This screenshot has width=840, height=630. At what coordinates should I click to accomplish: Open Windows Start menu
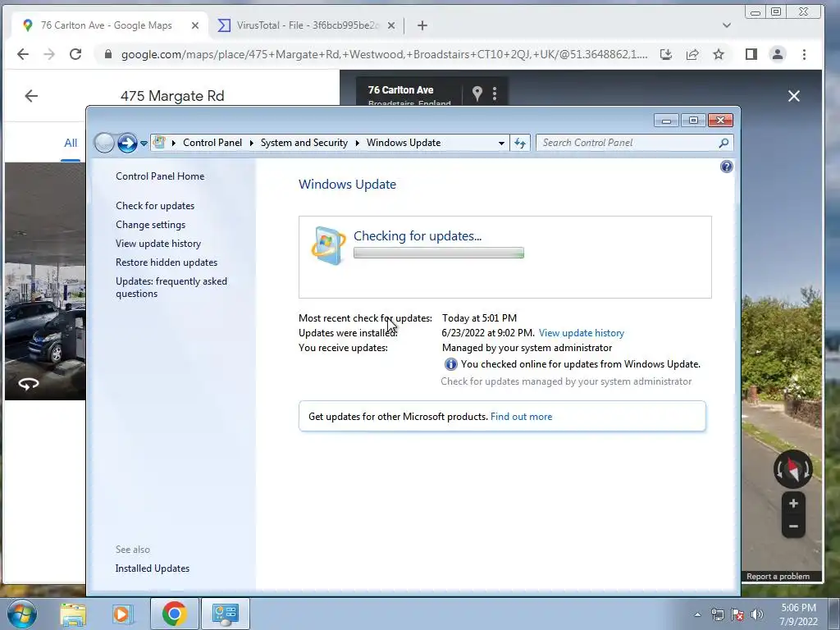coord(22,614)
